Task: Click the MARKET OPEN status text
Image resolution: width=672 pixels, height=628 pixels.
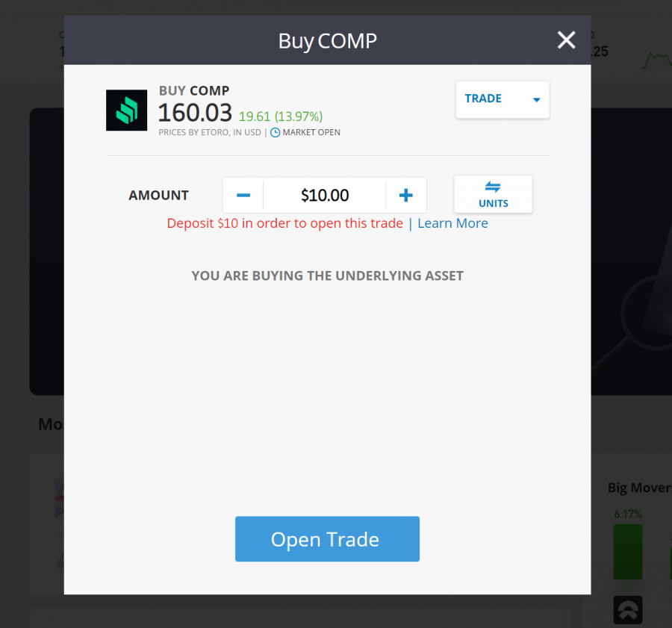Action: click(x=311, y=132)
